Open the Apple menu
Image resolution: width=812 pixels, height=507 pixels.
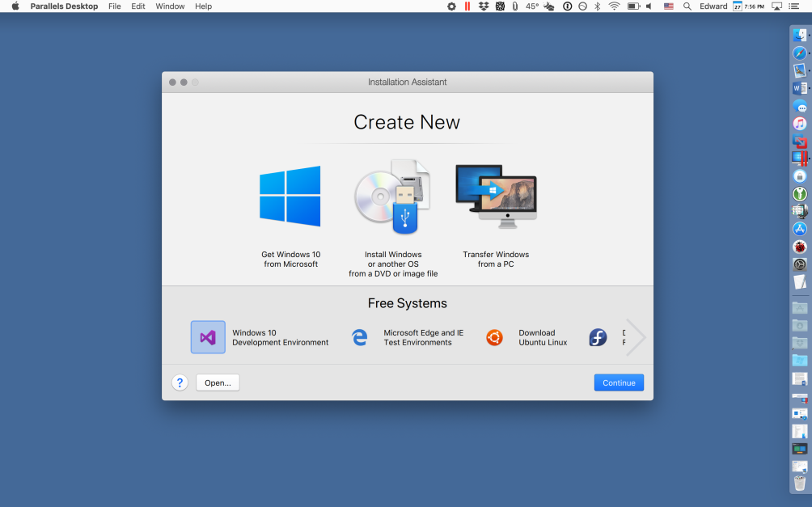point(15,6)
